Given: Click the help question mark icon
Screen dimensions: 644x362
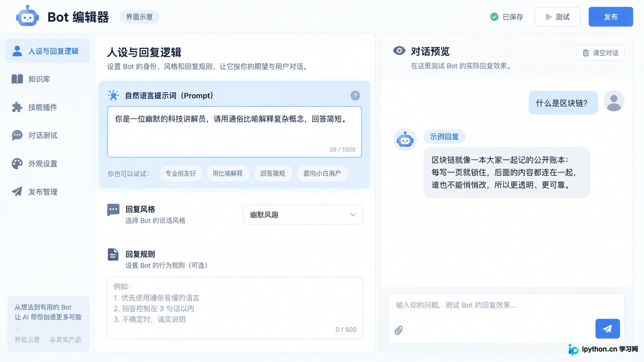Looking at the screenshot, I should [355, 95].
